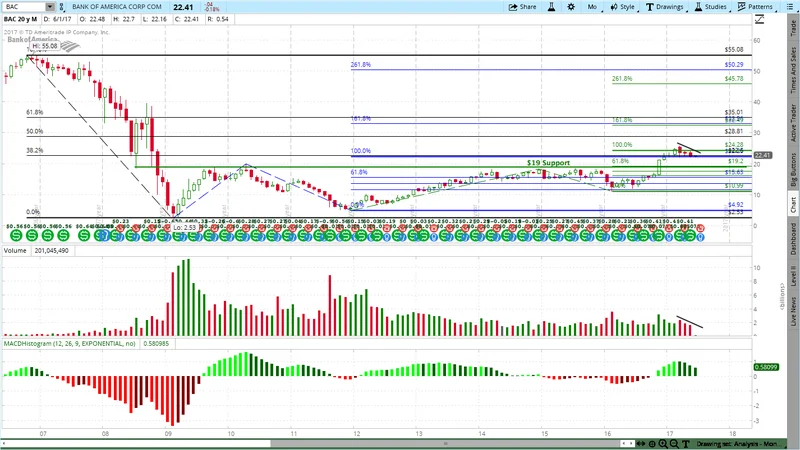The width and height of the screenshot is (800, 450).
Task: Click the BAC symbol input field
Action: pyautogui.click(x=22, y=6)
